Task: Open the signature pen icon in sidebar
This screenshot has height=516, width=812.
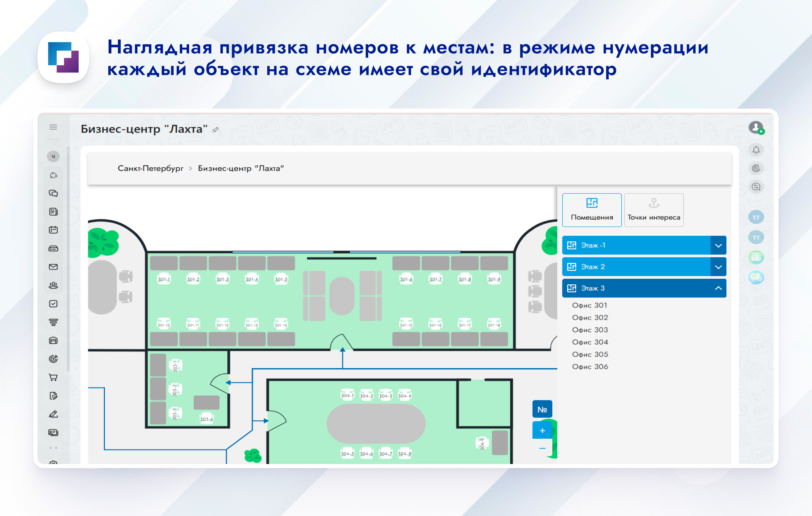Action: click(x=53, y=414)
